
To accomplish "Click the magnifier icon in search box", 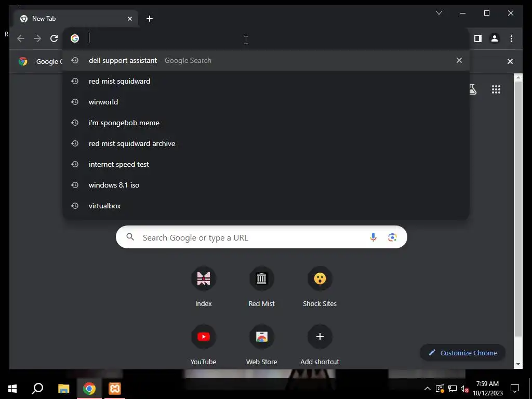I will (x=130, y=237).
